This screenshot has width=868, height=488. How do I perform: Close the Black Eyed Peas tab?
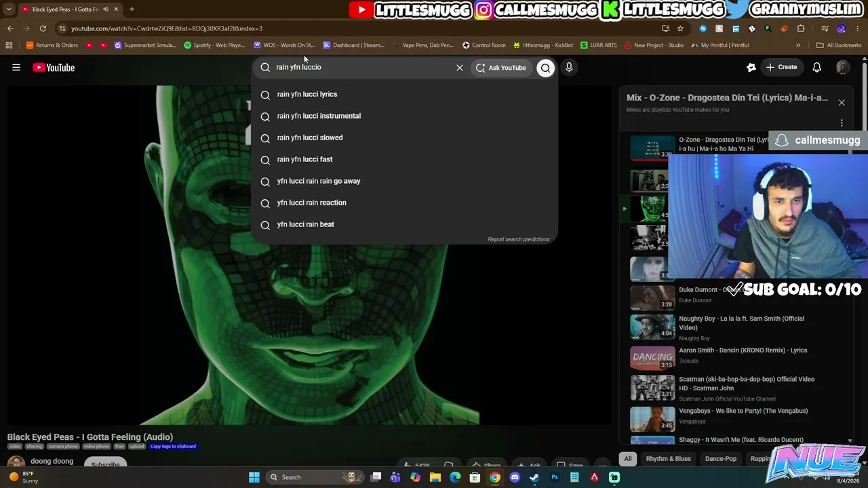116,9
